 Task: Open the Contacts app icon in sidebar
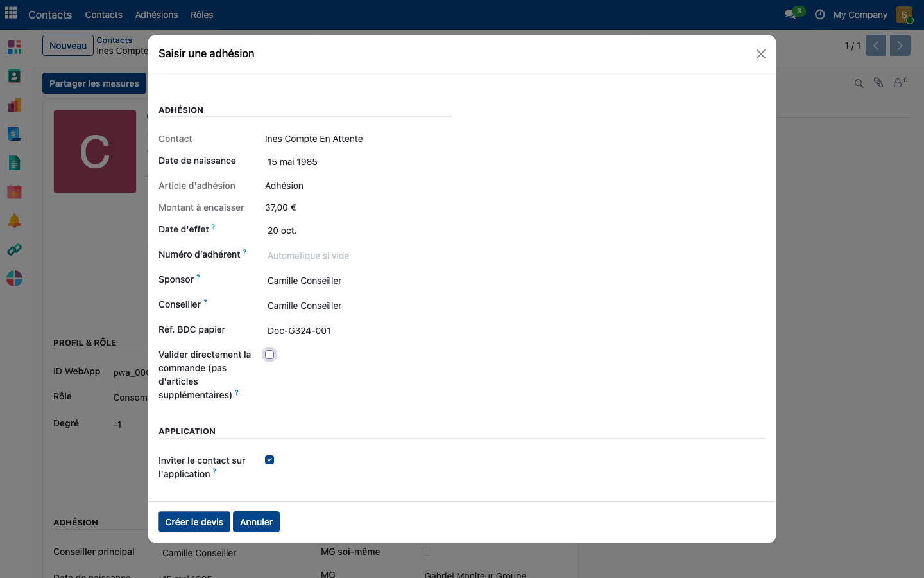[x=14, y=76]
